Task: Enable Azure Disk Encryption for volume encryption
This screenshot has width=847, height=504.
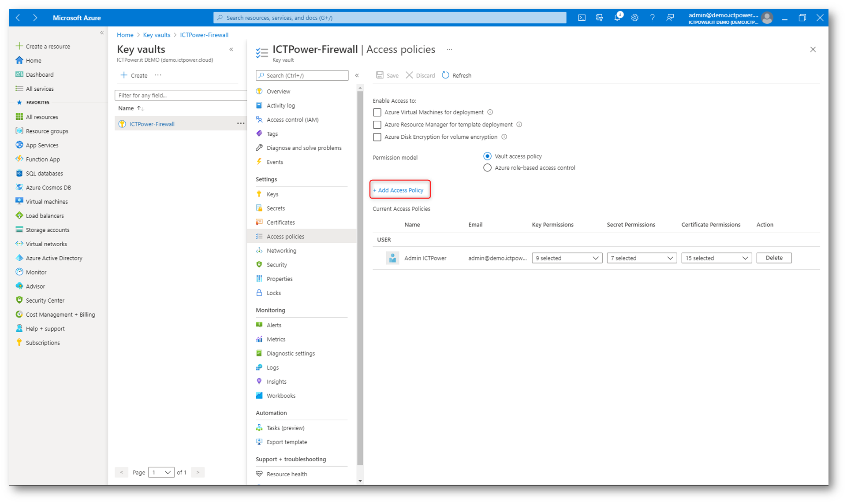Action: (x=377, y=137)
